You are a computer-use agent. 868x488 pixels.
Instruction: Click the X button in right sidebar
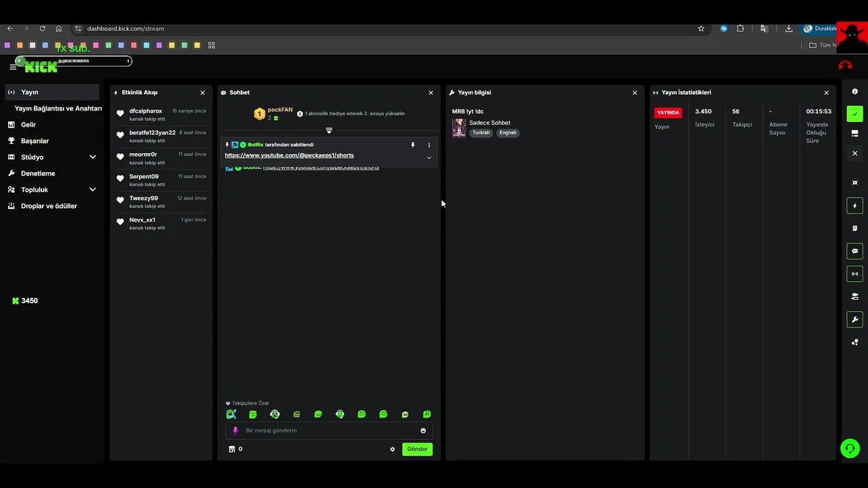point(854,153)
